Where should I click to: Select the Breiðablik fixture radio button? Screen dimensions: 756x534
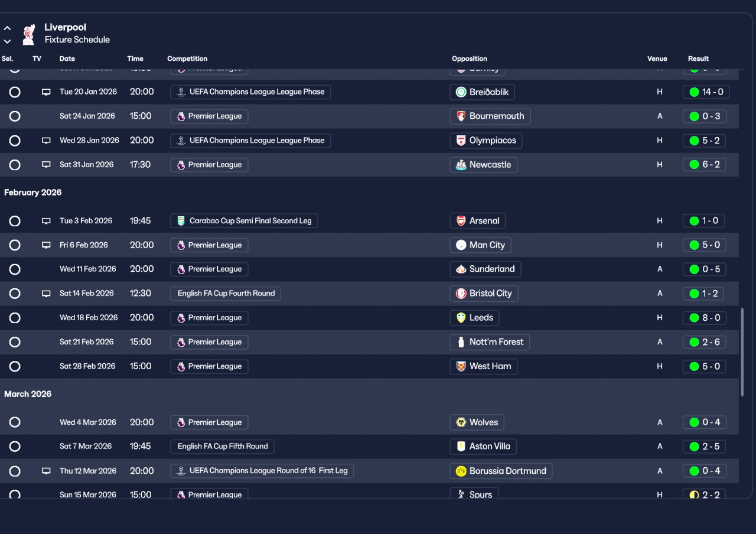tap(15, 92)
